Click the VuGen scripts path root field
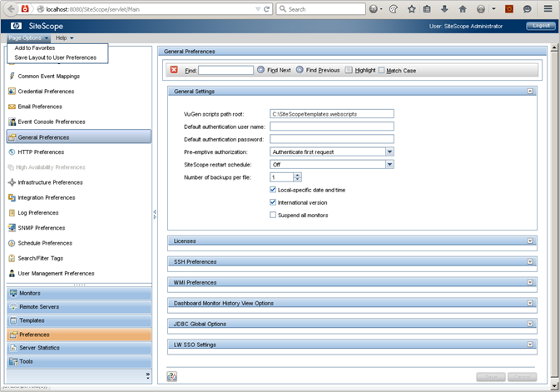The height and width of the screenshot is (392, 560). point(331,113)
